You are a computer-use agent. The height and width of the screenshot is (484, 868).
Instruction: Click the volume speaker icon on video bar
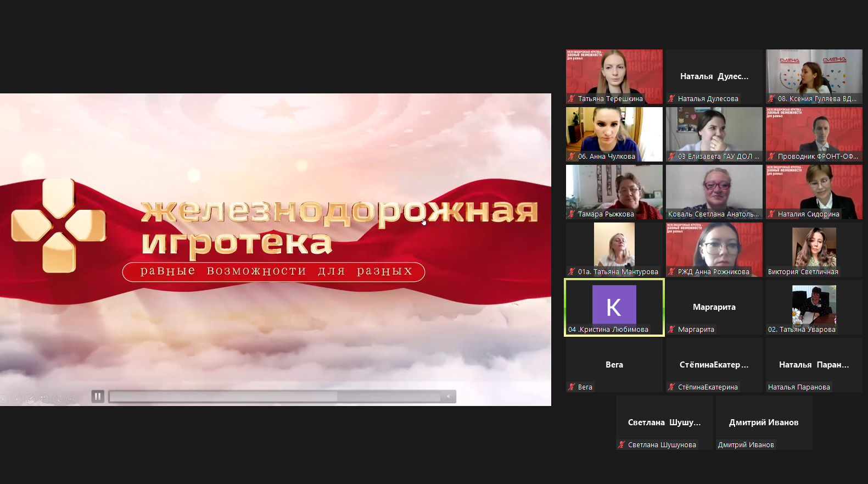[449, 397]
